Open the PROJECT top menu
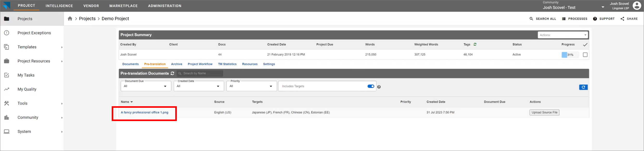Viewport: 644px width, 151px height. tap(27, 5)
